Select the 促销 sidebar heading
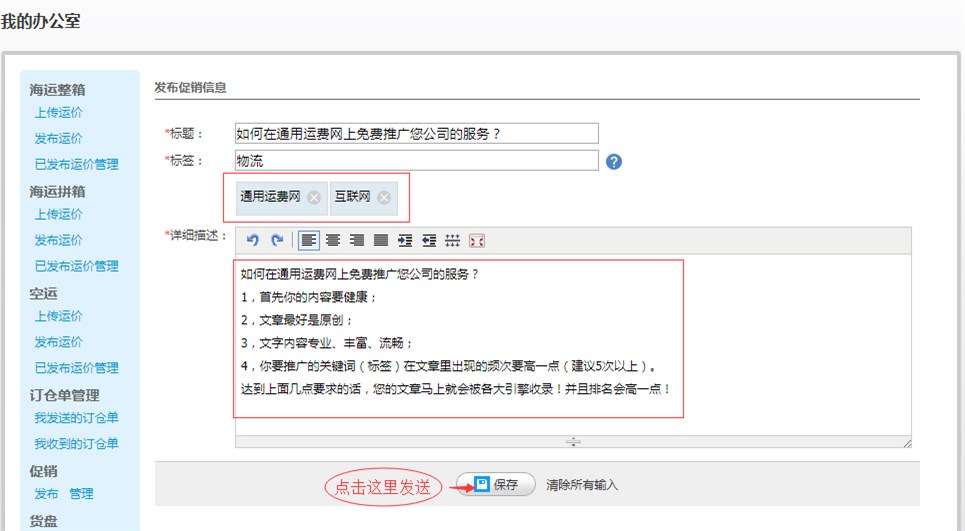 (43, 471)
